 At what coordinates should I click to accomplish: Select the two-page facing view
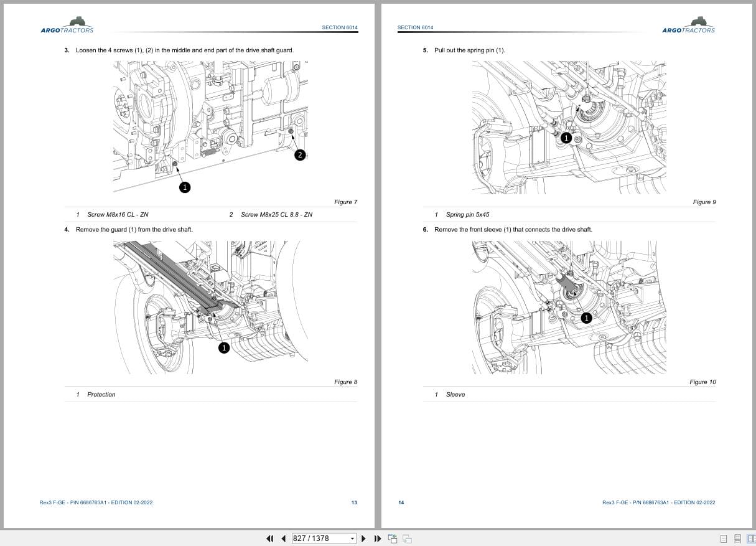pyautogui.click(x=750, y=539)
